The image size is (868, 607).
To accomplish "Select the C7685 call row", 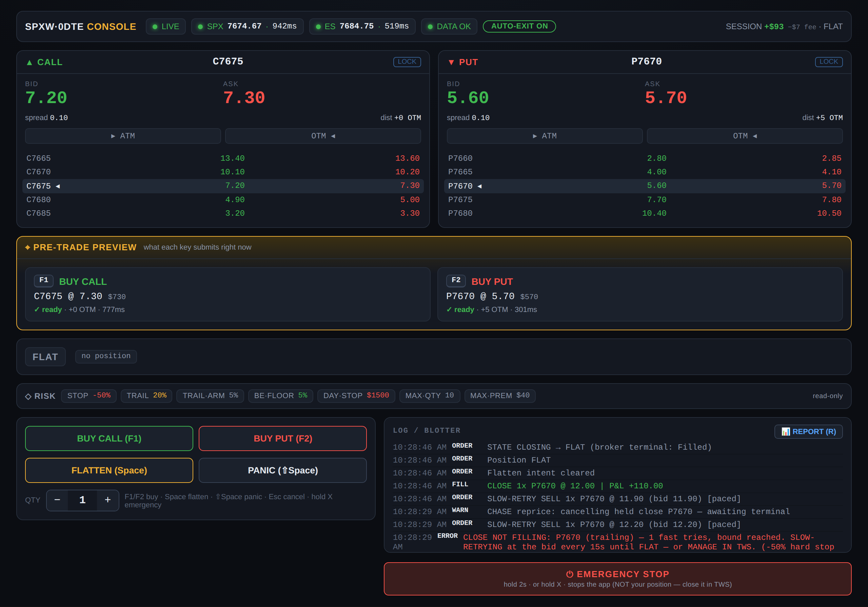I will 223,213.
